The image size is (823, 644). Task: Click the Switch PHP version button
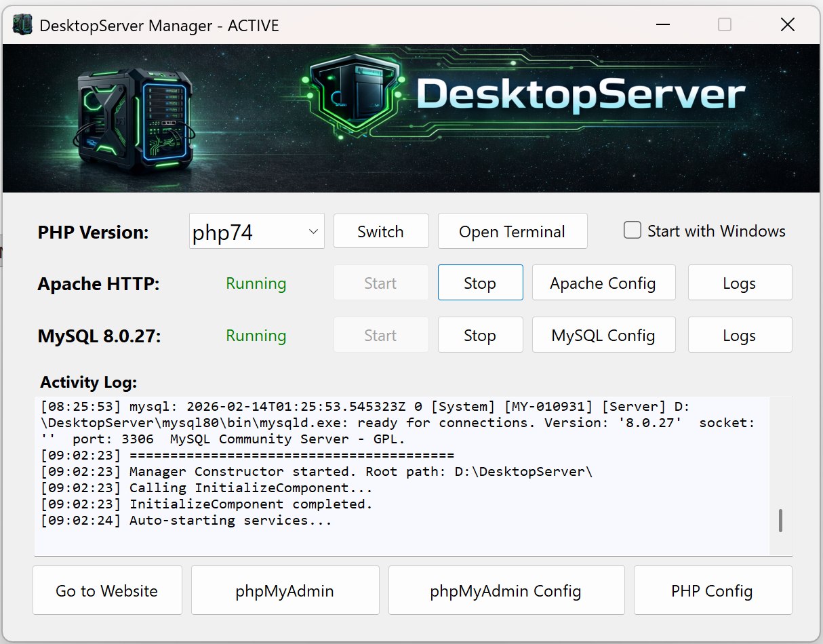(380, 231)
